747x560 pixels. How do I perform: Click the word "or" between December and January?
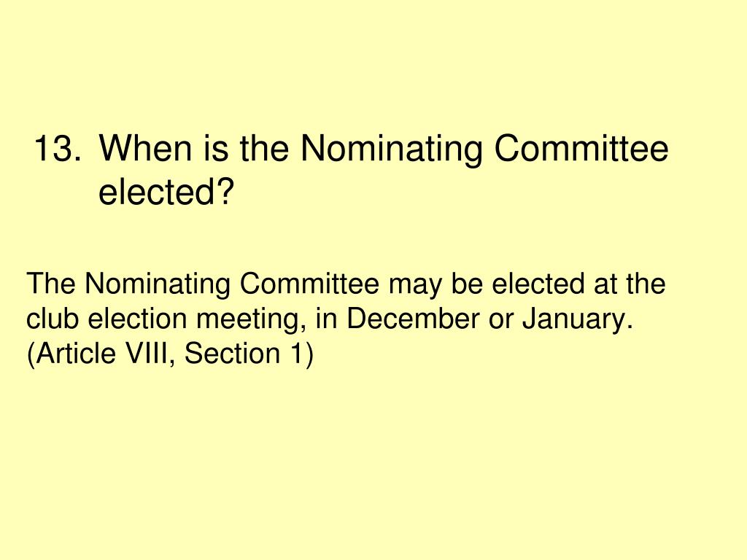click(x=500, y=321)
